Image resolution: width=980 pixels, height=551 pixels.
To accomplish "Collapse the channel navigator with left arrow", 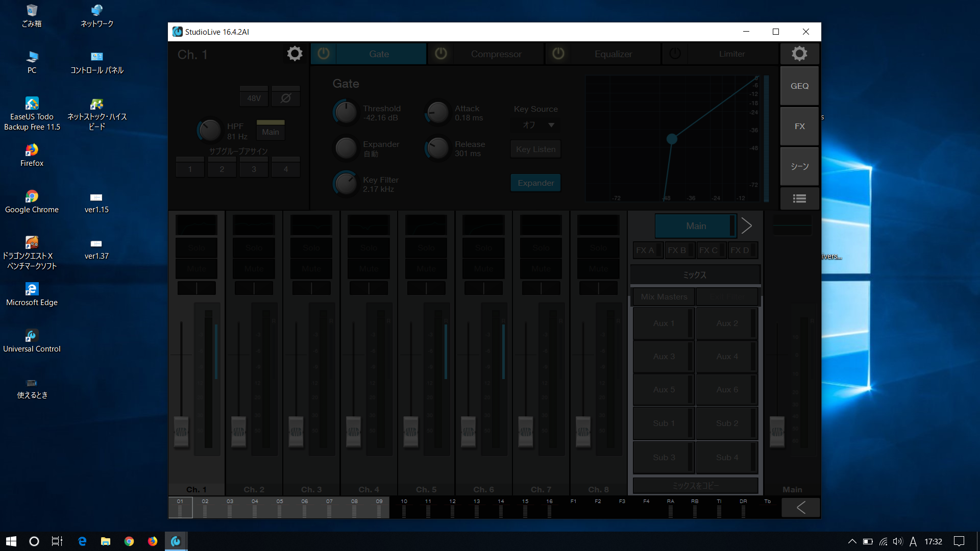I will coord(801,507).
